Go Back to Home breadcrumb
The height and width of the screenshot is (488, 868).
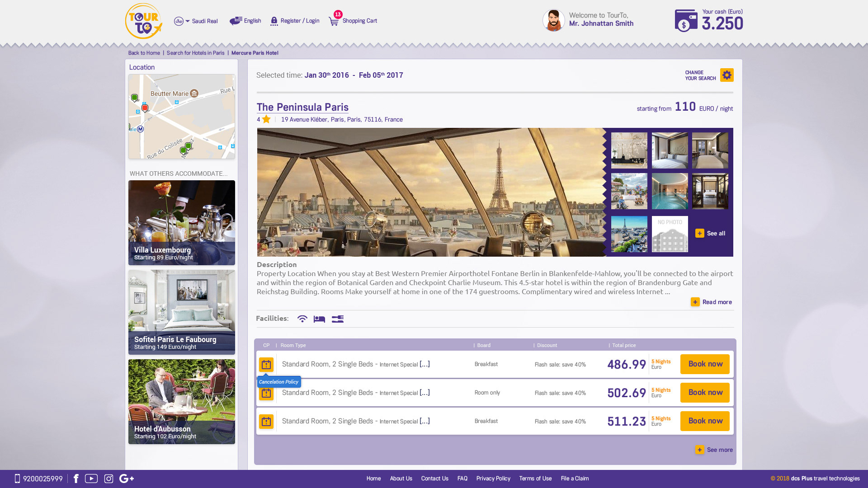144,53
